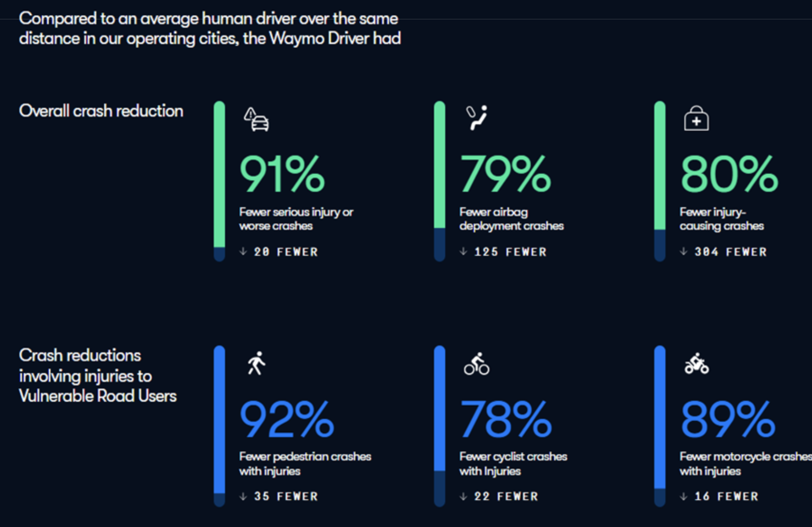This screenshot has height=527, width=812.
Task: Click "Fewer pedestrian crashes with injuries" text
Action: coord(305,463)
